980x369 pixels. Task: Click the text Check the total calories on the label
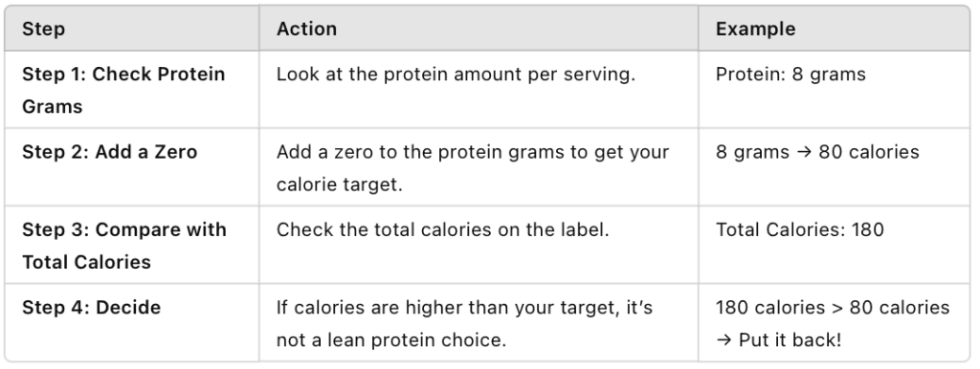pos(442,229)
